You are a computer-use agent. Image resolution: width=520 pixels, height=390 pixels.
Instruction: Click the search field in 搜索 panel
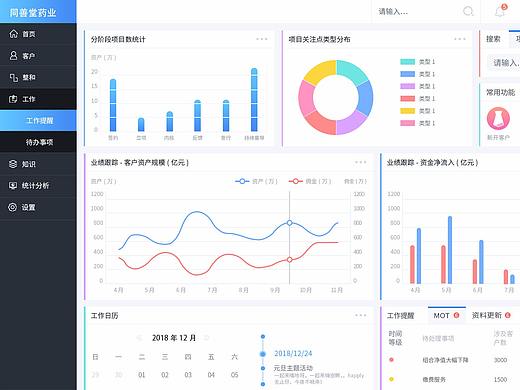pos(504,63)
